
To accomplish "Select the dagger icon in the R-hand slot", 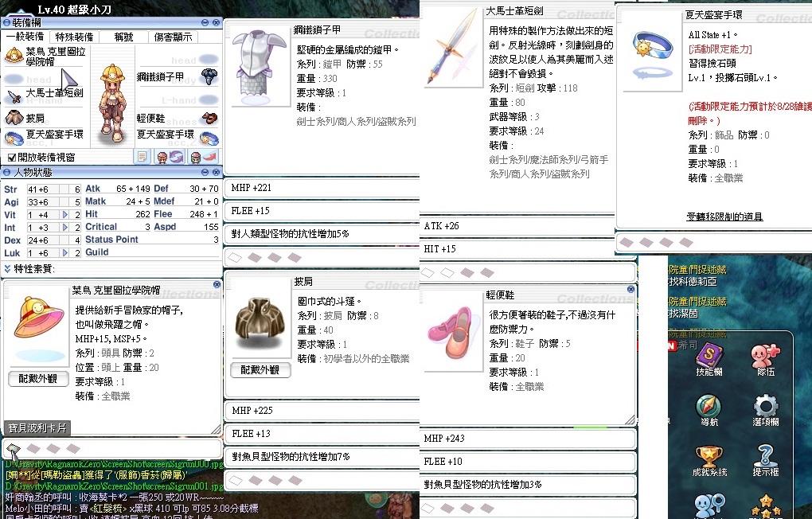I will coord(14,96).
